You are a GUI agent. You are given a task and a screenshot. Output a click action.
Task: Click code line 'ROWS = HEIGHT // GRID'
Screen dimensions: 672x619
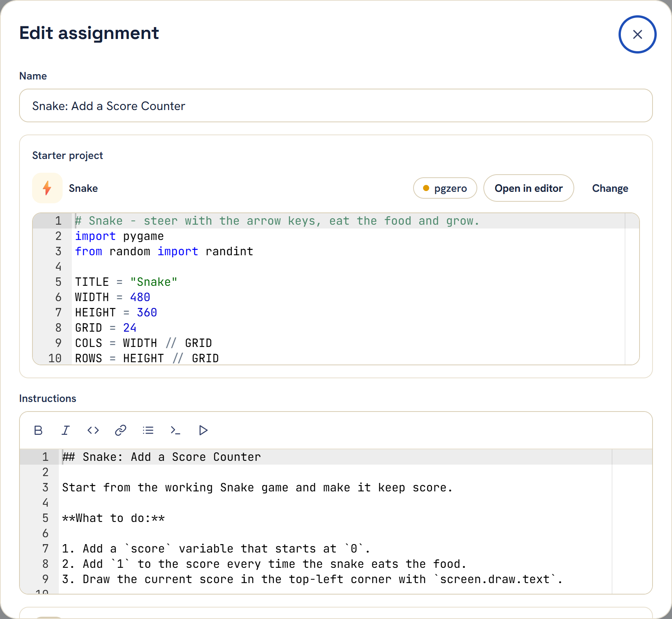(x=147, y=358)
